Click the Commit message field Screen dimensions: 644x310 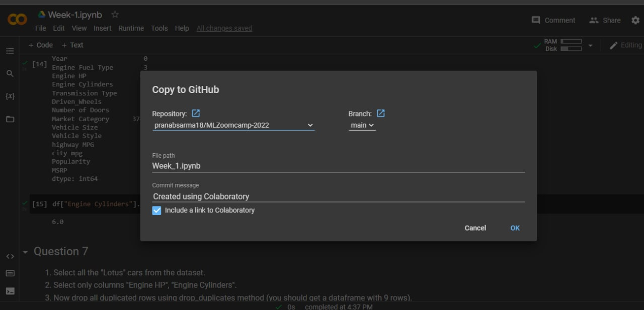[x=338, y=196]
